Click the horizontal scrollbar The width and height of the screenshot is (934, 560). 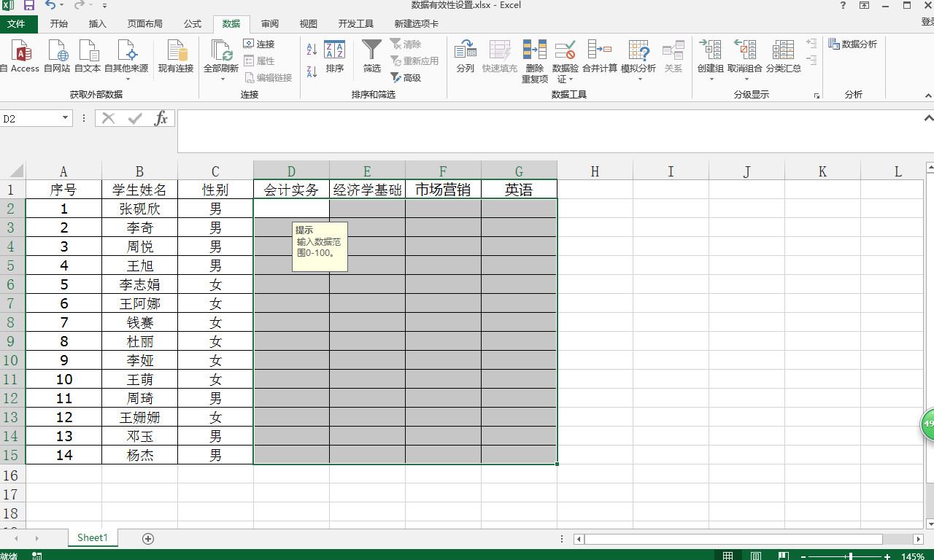pos(733,539)
